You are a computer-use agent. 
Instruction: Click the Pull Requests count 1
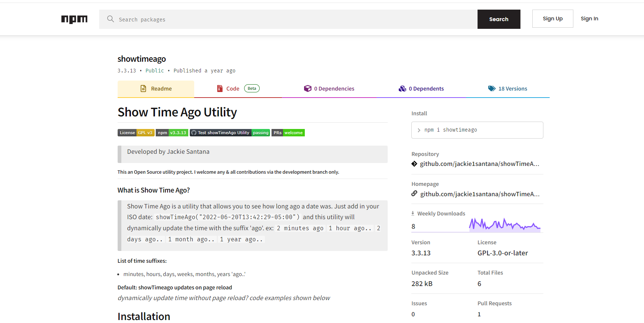[x=479, y=314]
